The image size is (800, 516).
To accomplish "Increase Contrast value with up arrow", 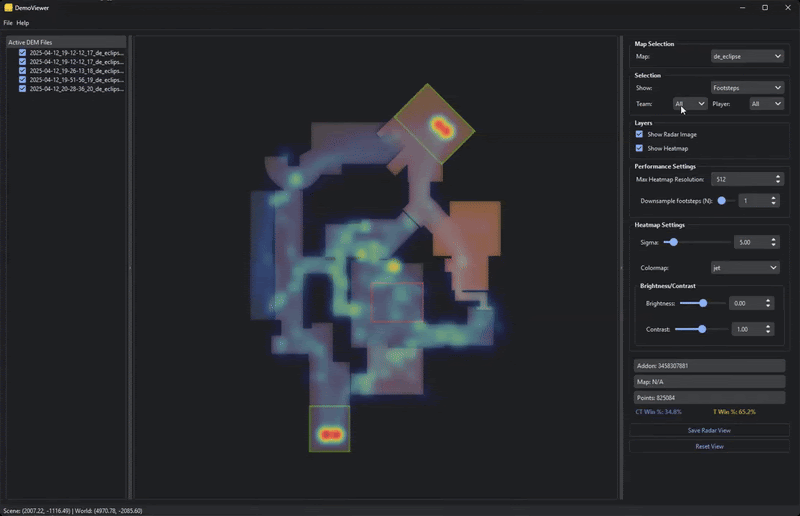I will pyautogui.click(x=768, y=326).
